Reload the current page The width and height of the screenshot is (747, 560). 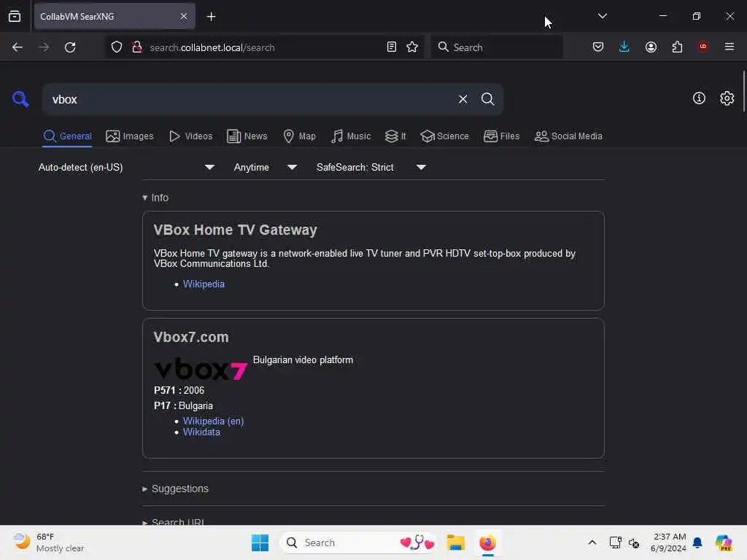pyautogui.click(x=70, y=47)
